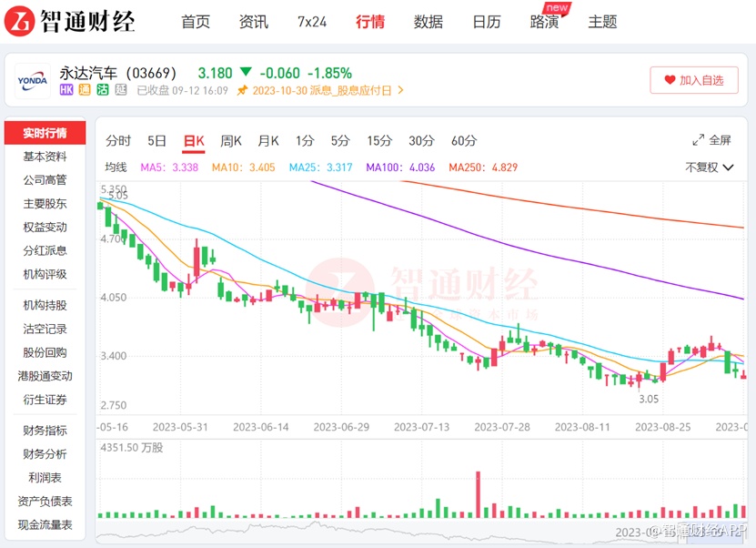Viewport: 756px width, 548px height.
Task: Click the 沽 short-selling badge
Action: tap(102, 90)
